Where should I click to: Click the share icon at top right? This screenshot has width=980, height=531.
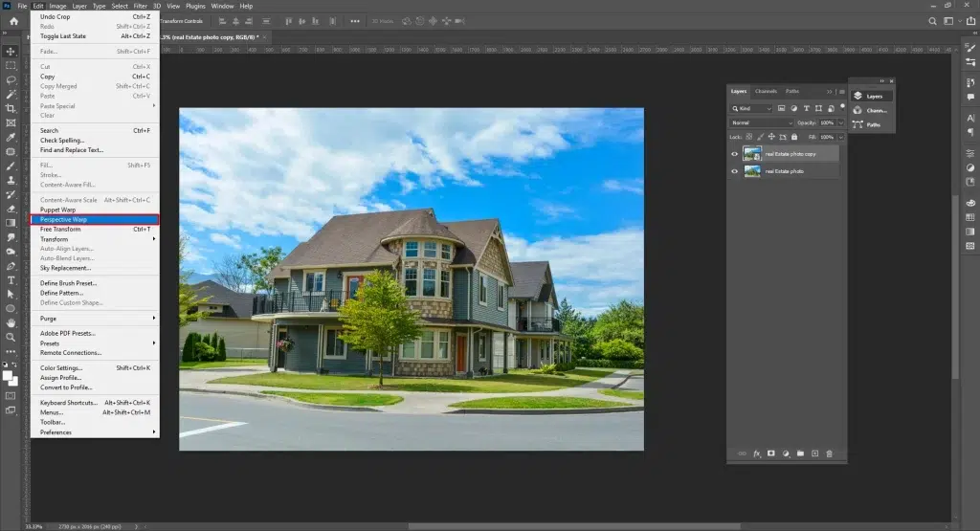970,21
